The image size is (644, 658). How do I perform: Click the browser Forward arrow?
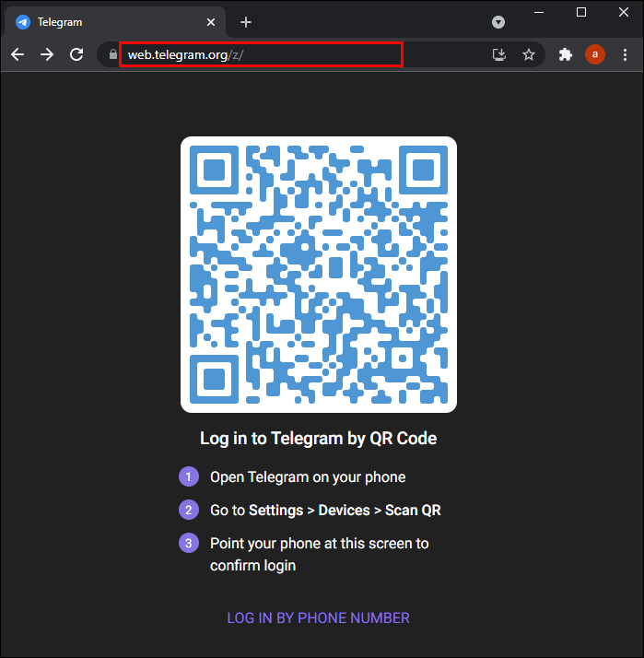tap(47, 54)
